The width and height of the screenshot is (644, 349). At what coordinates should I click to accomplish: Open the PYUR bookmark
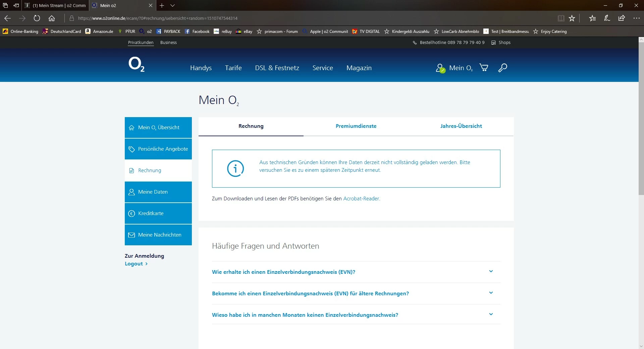126,32
